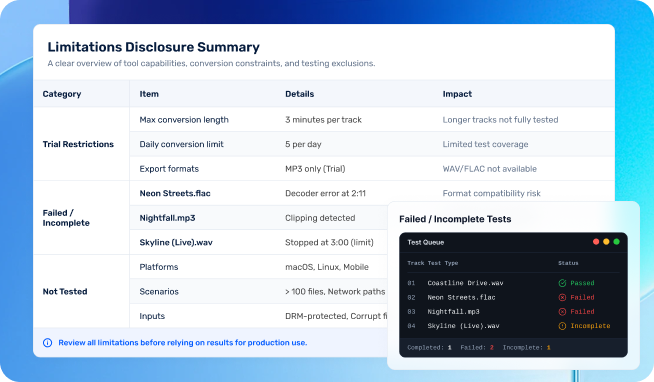654x382 pixels.
Task: Click the Daily conversion limit item
Action: point(181,144)
